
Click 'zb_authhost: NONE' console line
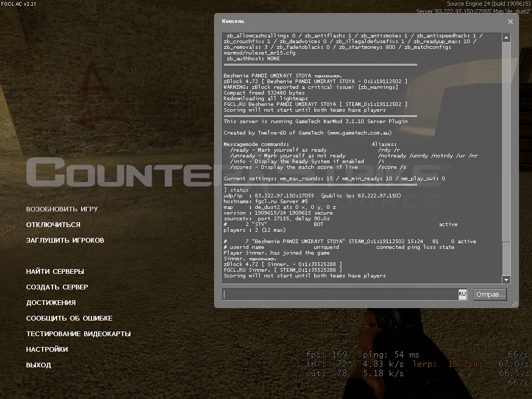pyautogui.click(x=253, y=58)
